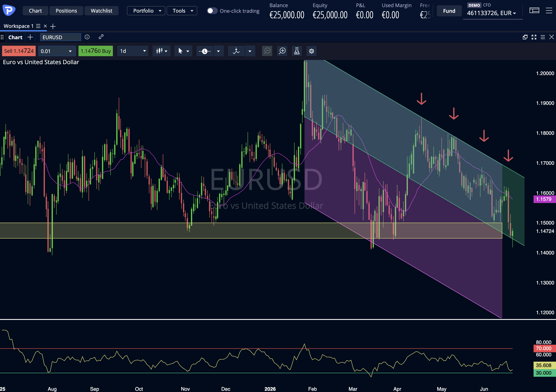Detach the chart panel into a new window
Viewport: 556px width, 392px height.
pyautogui.click(x=525, y=37)
